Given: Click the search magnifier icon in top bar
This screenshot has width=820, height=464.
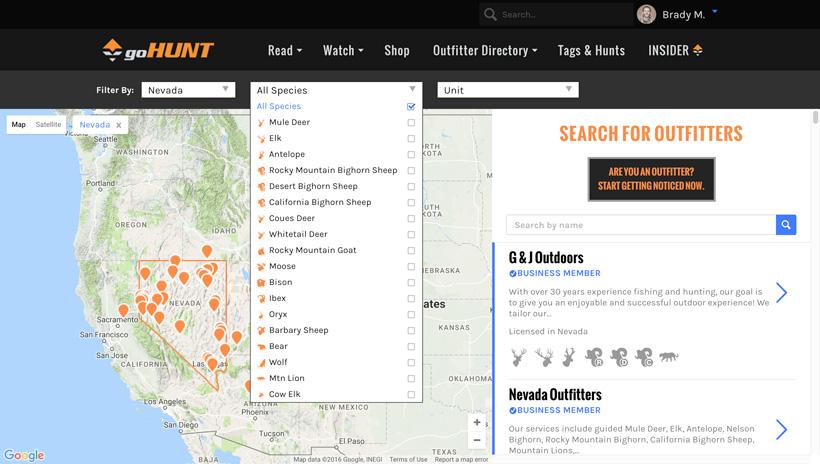Looking at the screenshot, I should coord(490,14).
